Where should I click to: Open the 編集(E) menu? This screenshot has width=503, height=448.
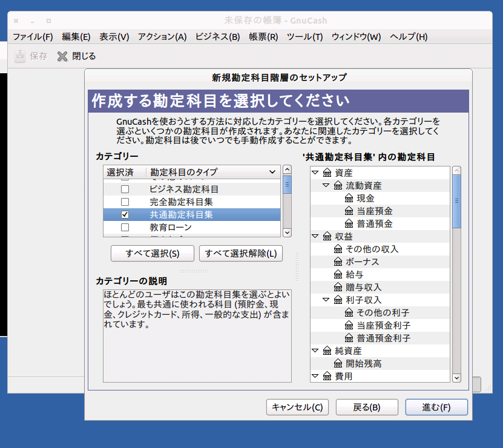[76, 37]
